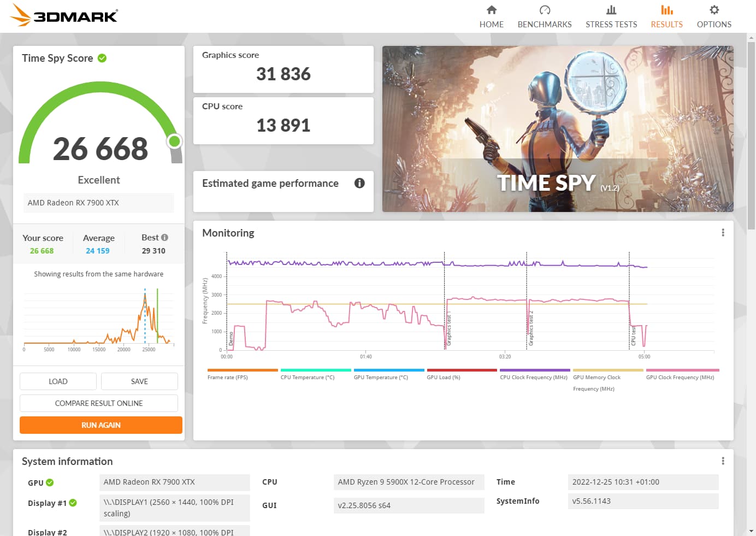Click the GPU validation checkmark icon

click(50, 482)
